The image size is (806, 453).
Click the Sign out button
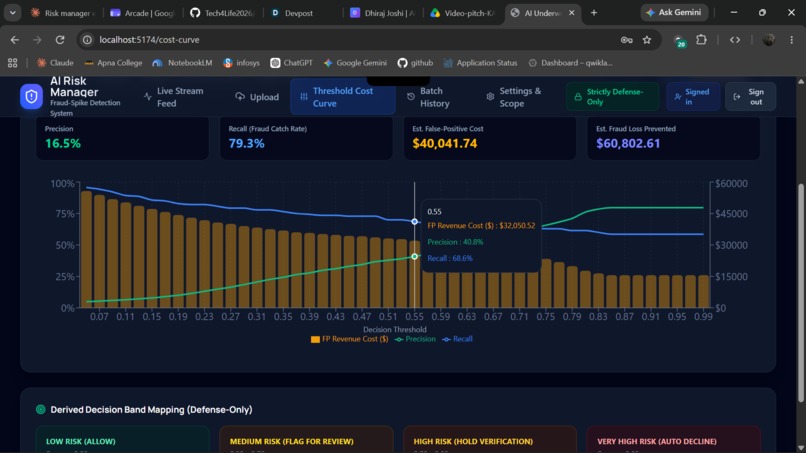click(x=750, y=97)
